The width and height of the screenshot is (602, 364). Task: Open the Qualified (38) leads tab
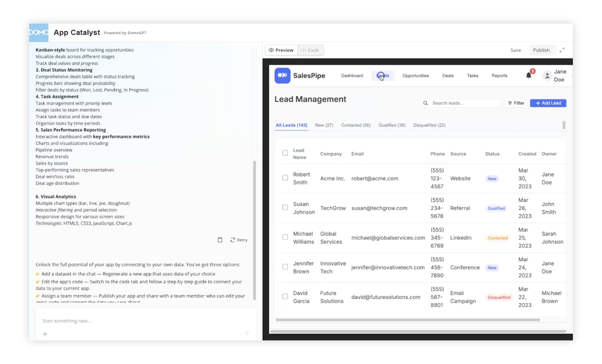[392, 125]
